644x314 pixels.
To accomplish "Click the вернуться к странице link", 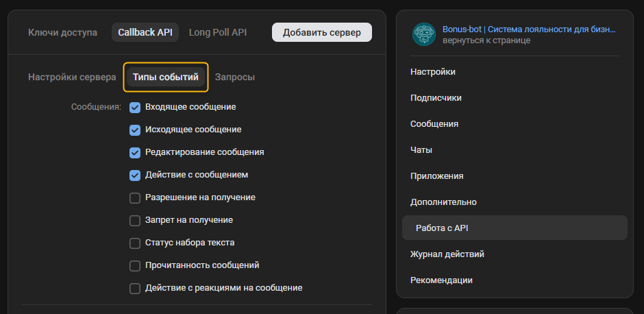I will click(486, 40).
